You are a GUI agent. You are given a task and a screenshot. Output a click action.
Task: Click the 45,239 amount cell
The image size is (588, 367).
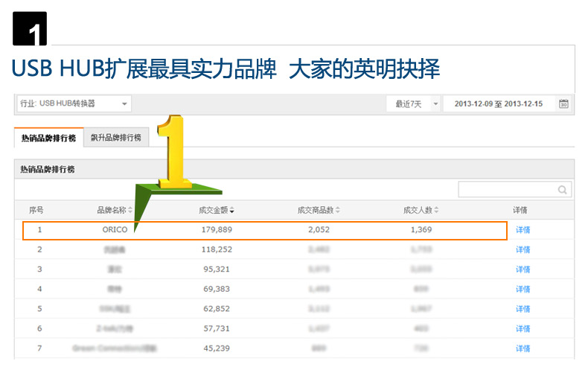click(217, 348)
